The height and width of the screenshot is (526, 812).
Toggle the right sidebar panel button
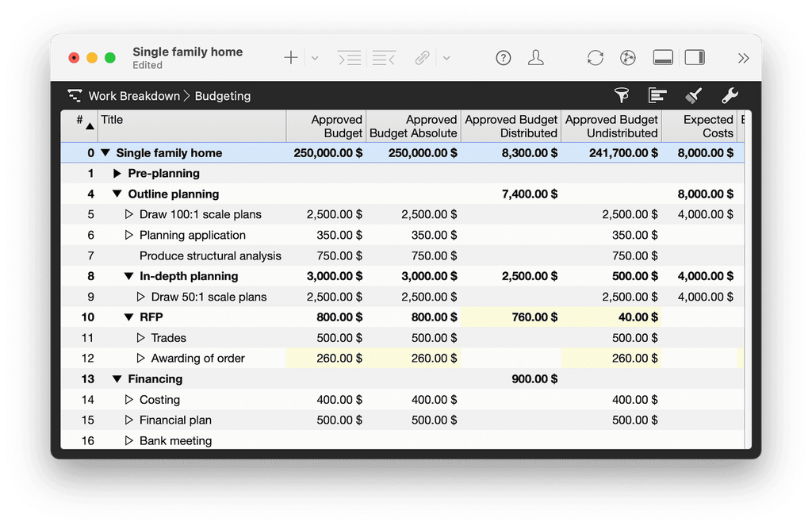tap(695, 58)
